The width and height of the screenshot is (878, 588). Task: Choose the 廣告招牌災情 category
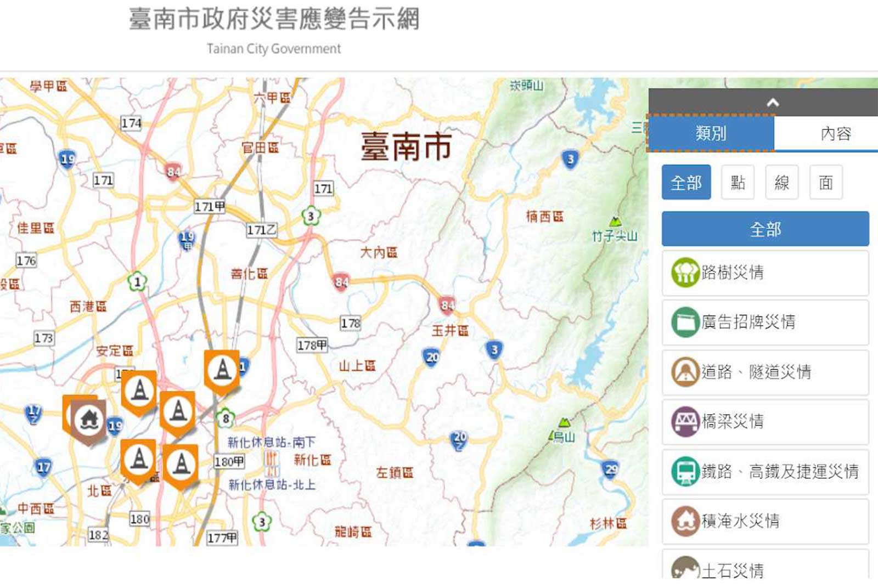765,322
